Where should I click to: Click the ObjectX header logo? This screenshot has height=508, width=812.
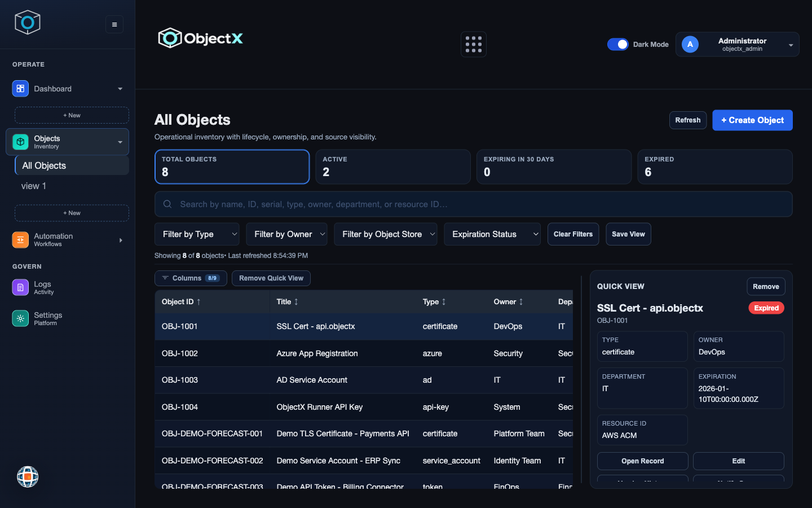click(200, 38)
